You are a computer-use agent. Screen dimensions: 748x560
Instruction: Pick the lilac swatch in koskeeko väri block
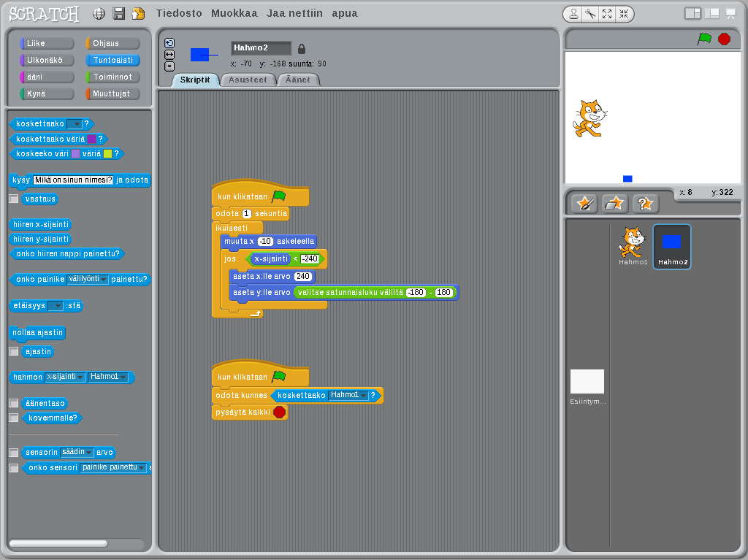75,153
